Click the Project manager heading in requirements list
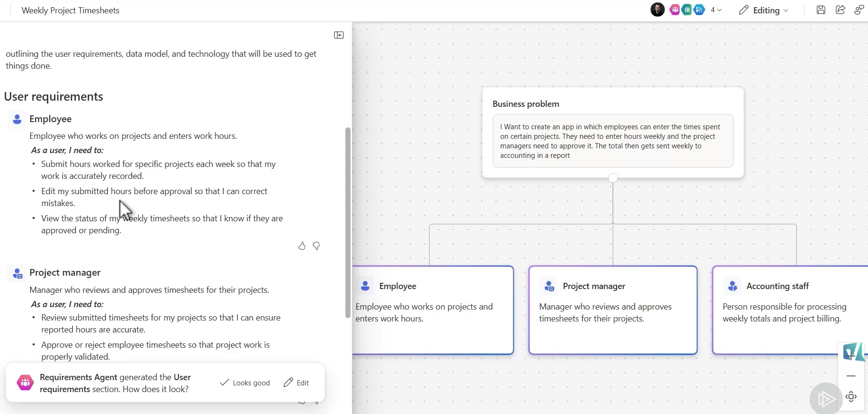Viewport: 868px width, 414px height. click(65, 273)
